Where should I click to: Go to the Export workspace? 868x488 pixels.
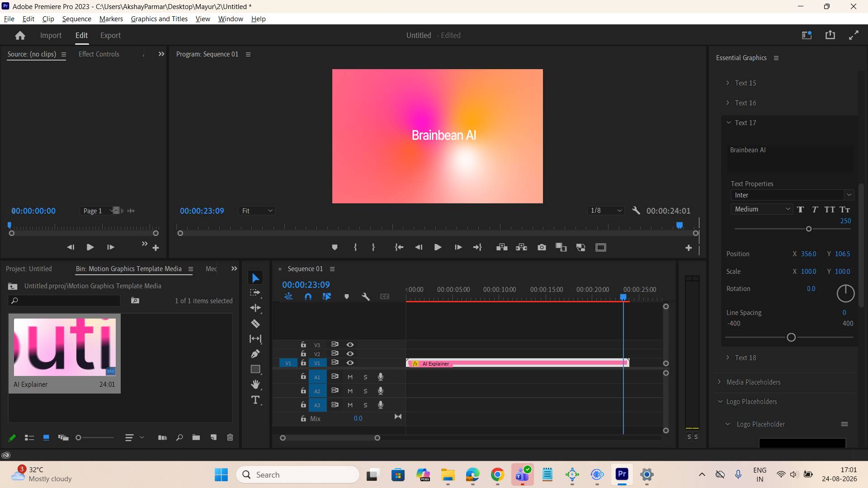(110, 35)
